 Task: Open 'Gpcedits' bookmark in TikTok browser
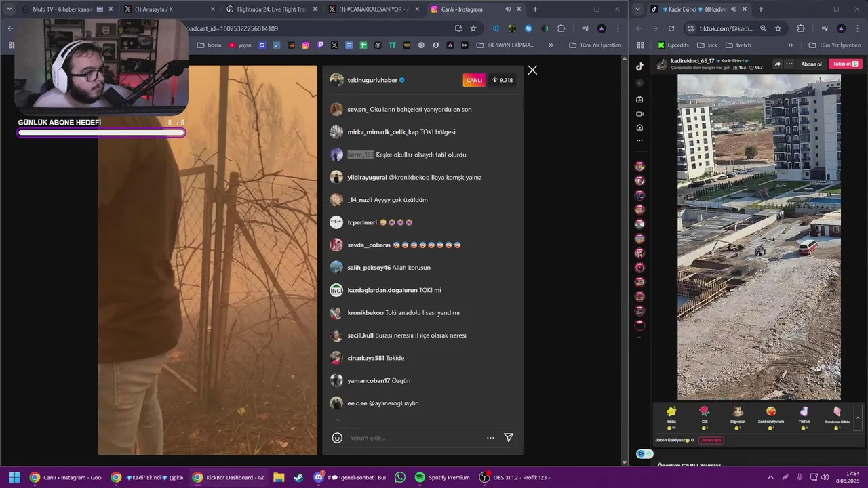tap(673, 45)
